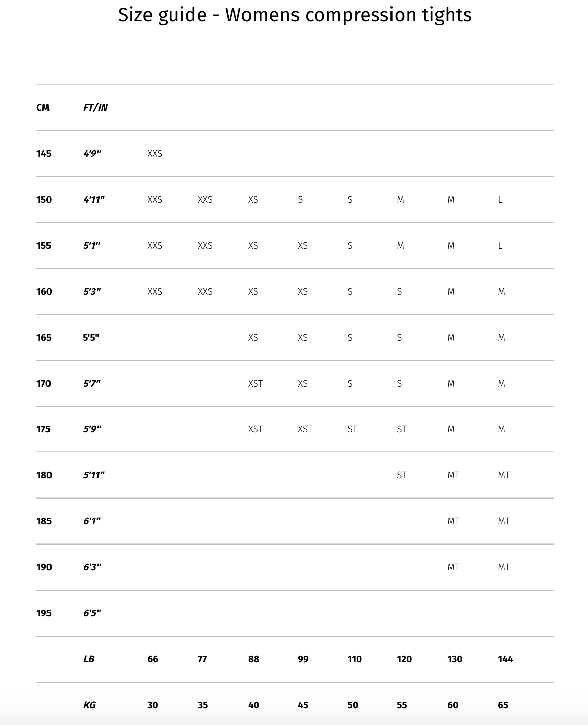Viewport: 588px width, 725px height.
Task: Click the KG row label
Action: (89, 705)
